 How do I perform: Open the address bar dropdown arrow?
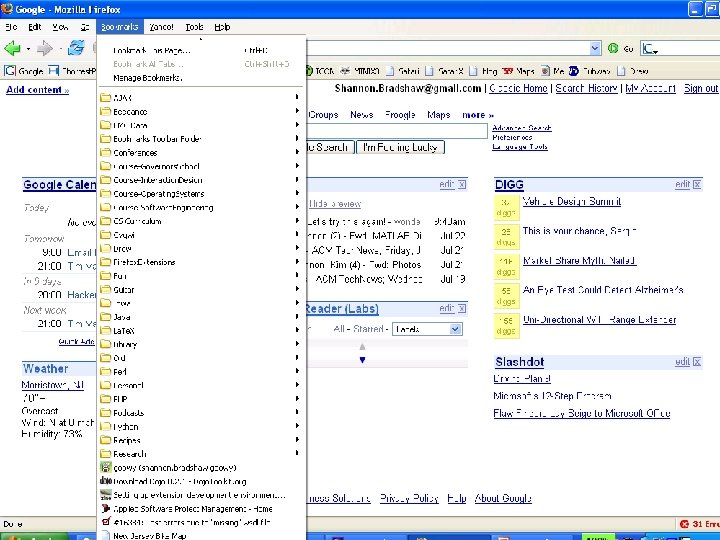[595, 48]
